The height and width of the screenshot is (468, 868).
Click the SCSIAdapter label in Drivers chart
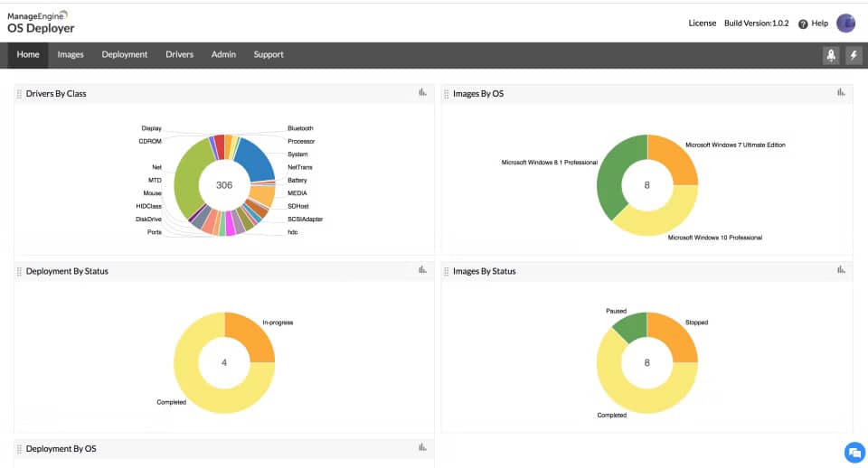[305, 219]
